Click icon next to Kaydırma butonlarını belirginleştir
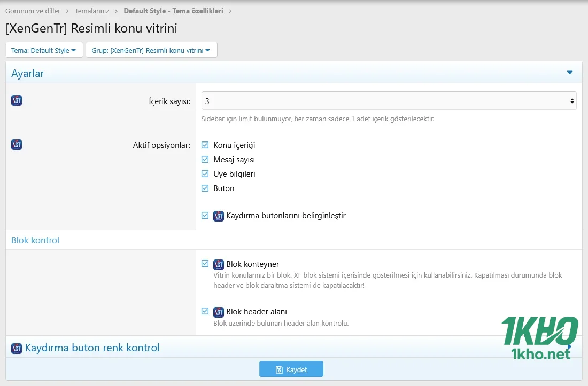Screen dimensions: 588x386 point(219,216)
